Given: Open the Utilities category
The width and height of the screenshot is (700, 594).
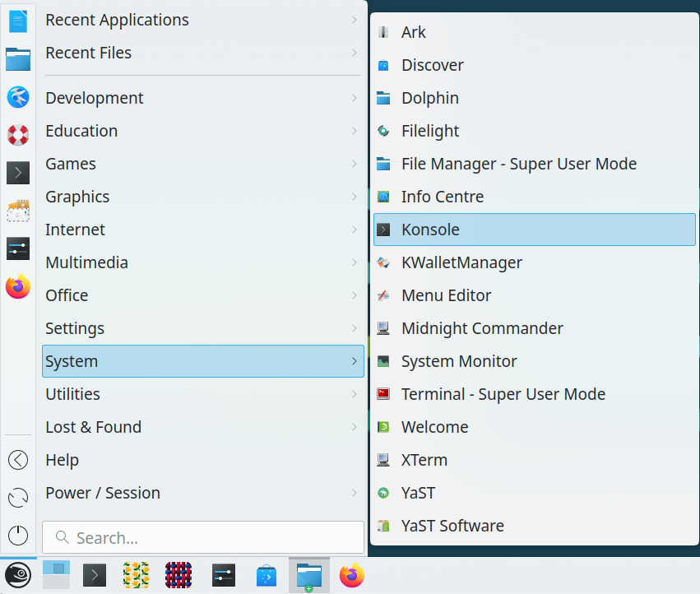Looking at the screenshot, I should coord(203,394).
